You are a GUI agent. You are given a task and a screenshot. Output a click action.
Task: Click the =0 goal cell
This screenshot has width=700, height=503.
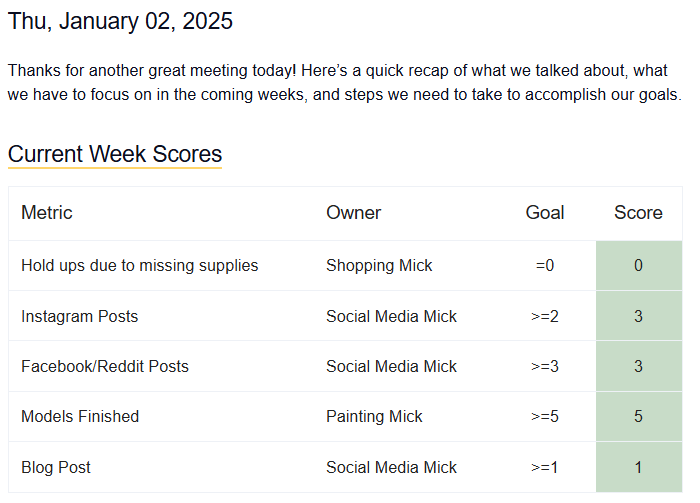[545, 265]
